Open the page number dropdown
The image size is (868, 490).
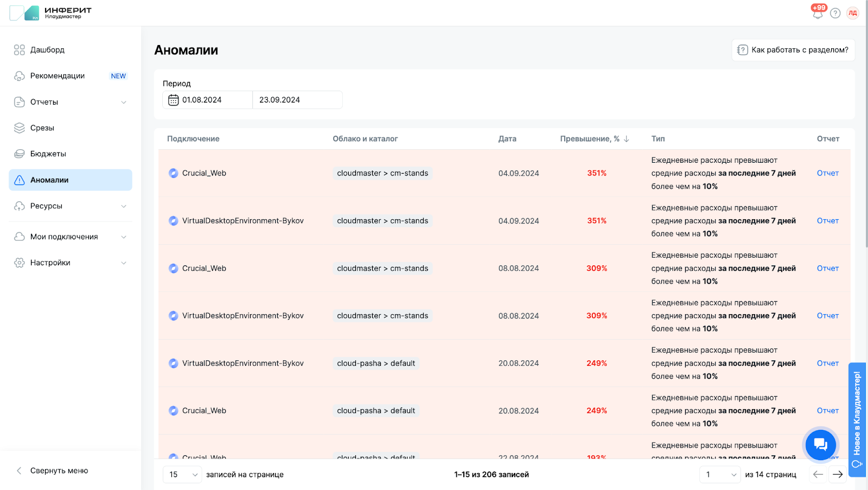pos(720,474)
